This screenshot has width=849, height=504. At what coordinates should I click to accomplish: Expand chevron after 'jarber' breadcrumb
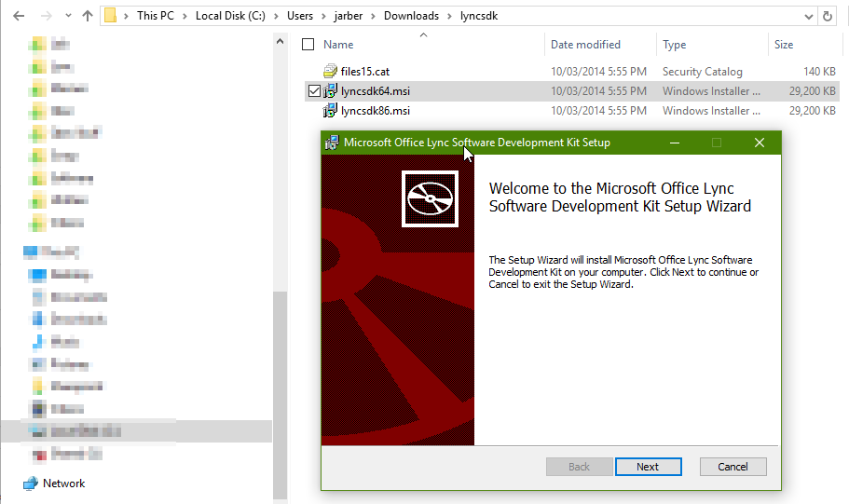click(x=373, y=16)
